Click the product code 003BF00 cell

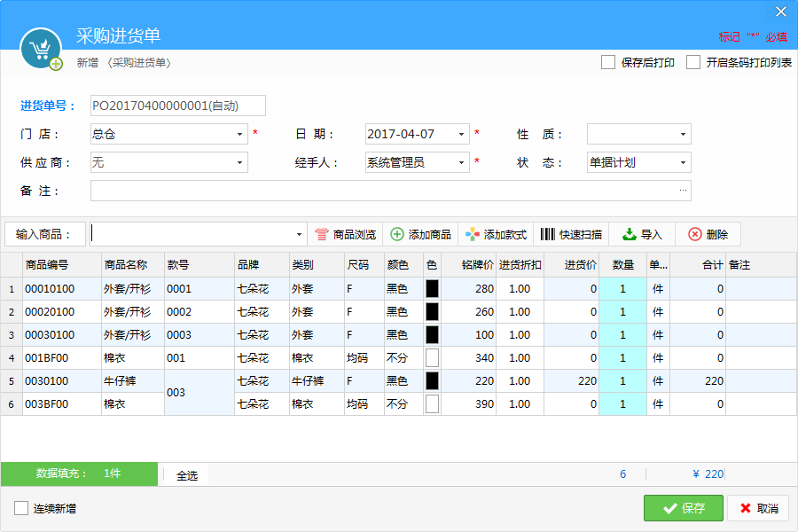(62, 404)
